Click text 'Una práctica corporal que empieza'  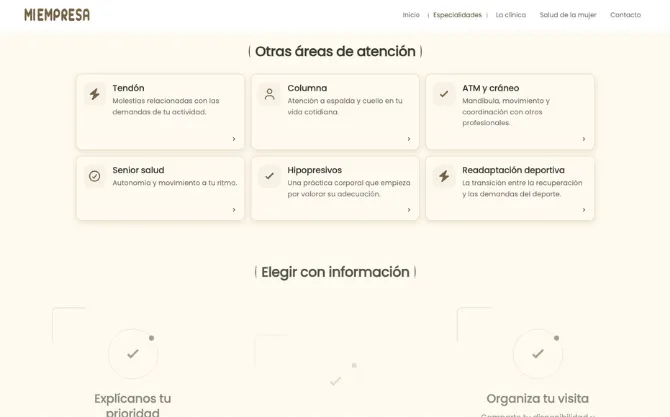pyautogui.click(x=349, y=183)
